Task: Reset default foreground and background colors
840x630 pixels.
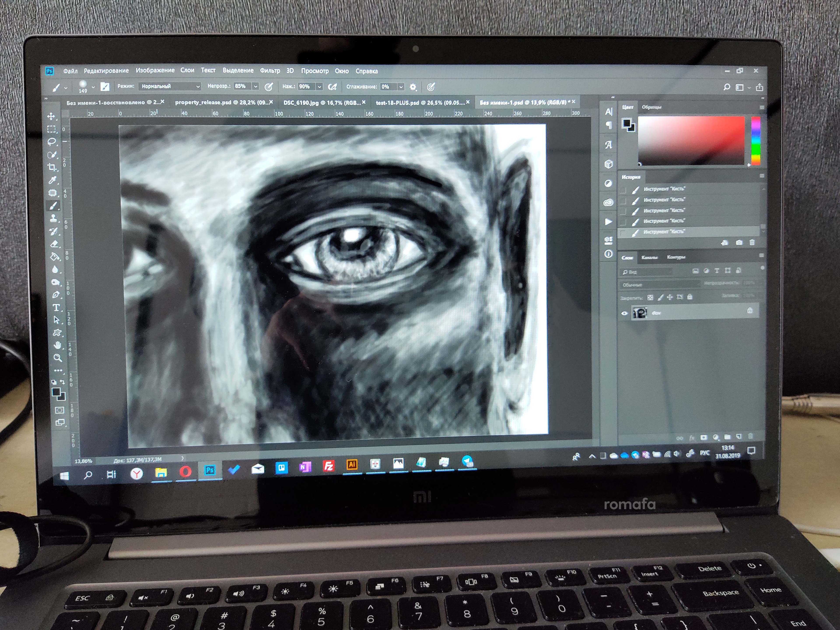Action: click(54, 382)
